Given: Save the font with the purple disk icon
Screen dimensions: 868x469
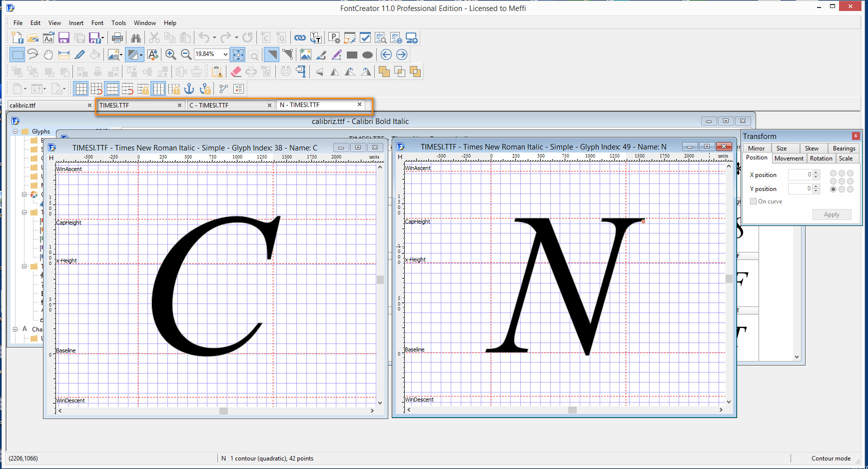Looking at the screenshot, I should point(63,38).
